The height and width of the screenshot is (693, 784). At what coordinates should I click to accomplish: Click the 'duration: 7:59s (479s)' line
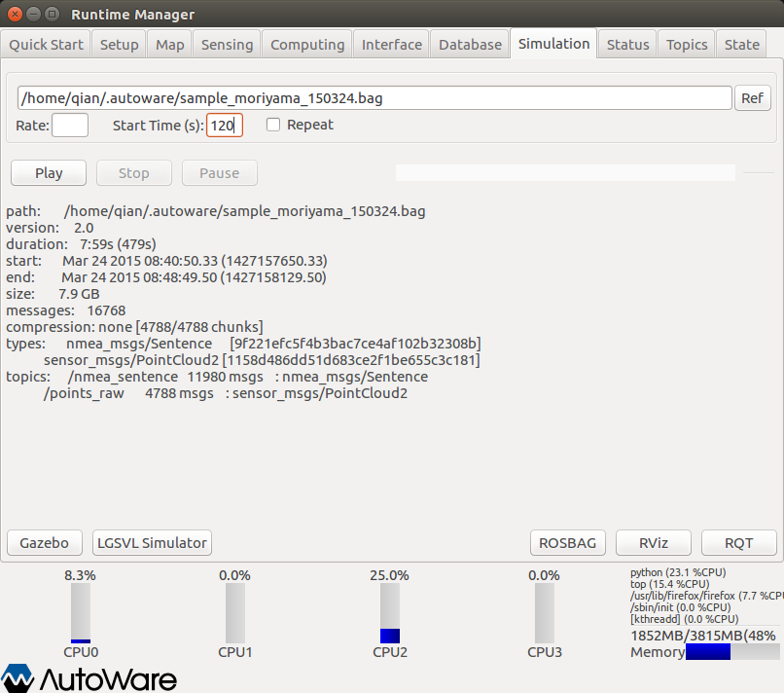[81, 244]
